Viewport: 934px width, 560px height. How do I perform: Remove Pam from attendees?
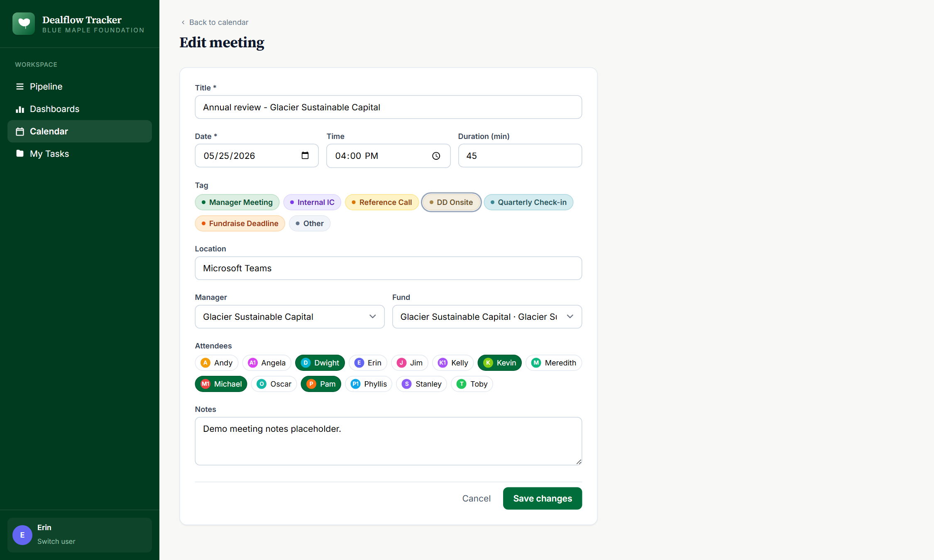click(321, 384)
